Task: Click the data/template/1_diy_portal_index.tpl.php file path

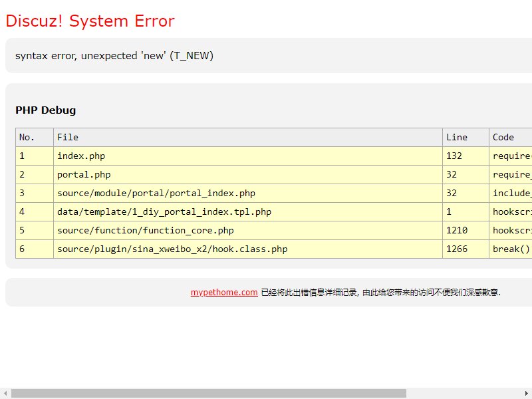Action: pyautogui.click(x=164, y=212)
